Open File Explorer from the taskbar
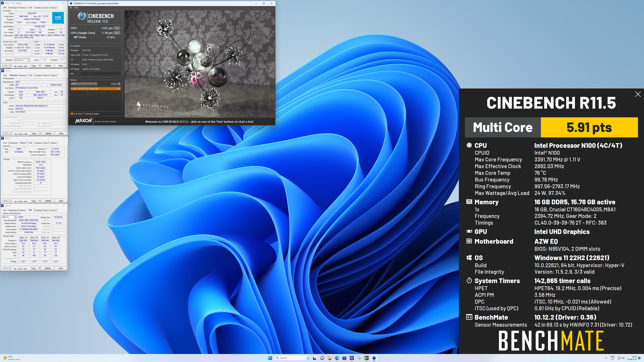 330,358
